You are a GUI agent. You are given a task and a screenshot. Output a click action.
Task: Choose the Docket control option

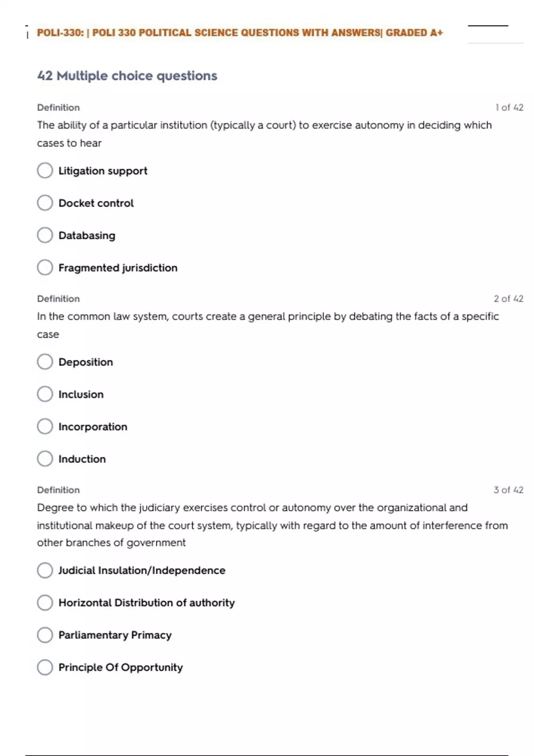[x=45, y=203]
